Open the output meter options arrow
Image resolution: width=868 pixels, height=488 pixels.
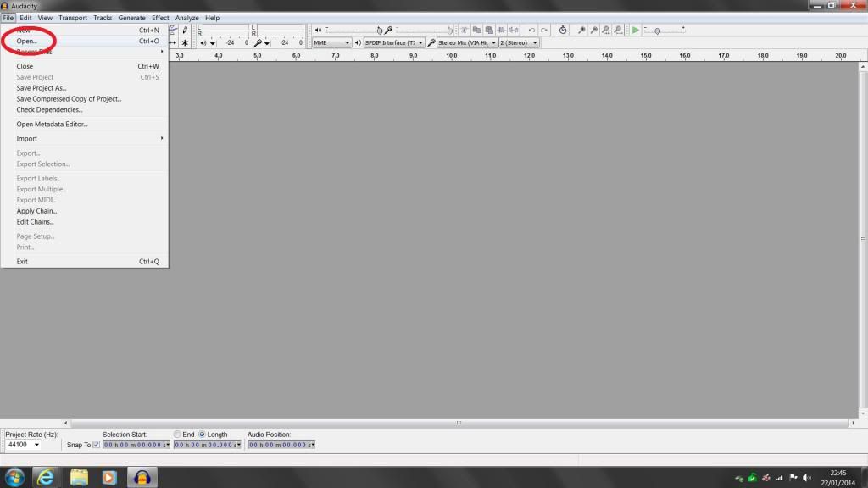(213, 43)
